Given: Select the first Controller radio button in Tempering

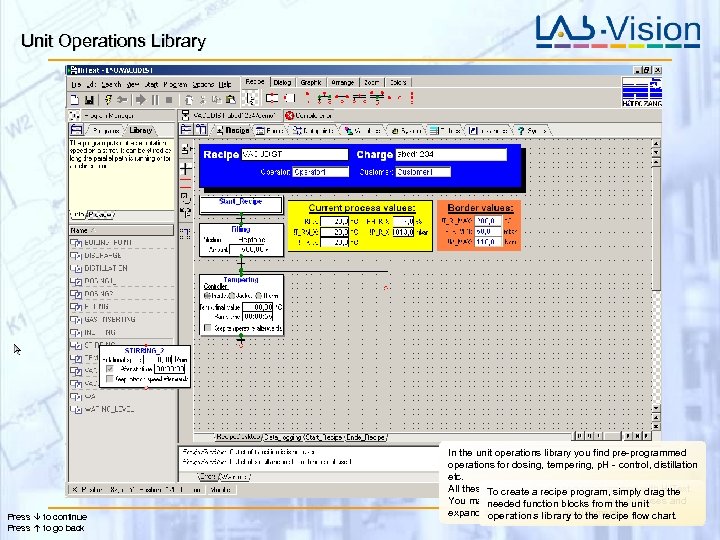Looking at the screenshot, I should (x=207, y=296).
